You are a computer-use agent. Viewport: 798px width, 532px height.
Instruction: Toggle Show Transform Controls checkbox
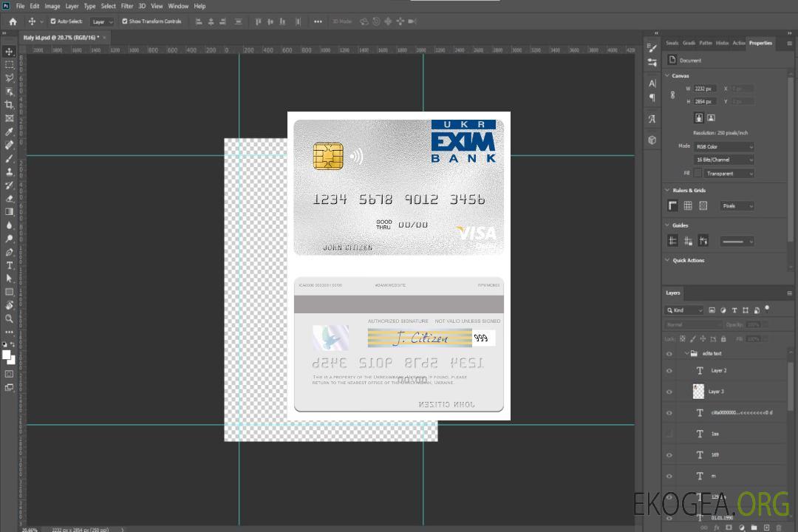tap(125, 21)
